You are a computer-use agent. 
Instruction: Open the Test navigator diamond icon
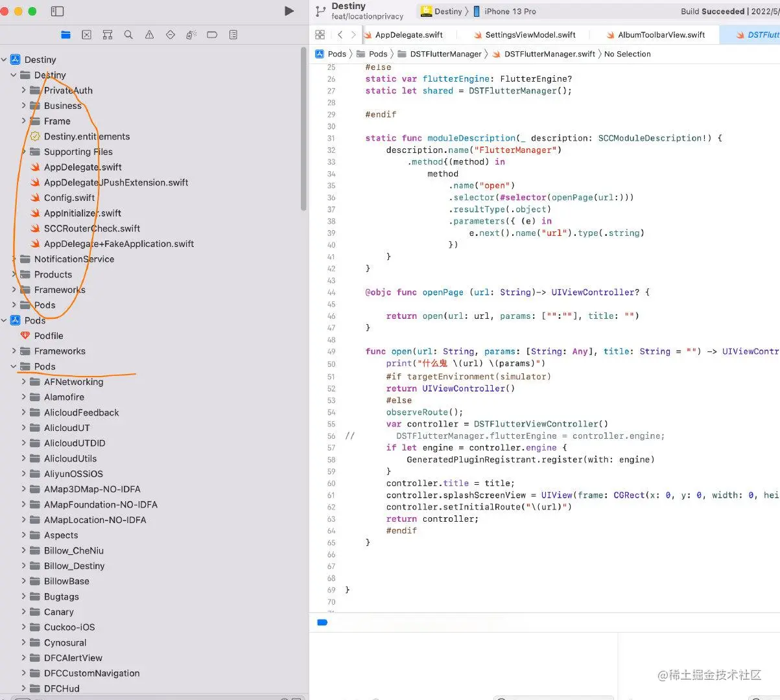171,35
